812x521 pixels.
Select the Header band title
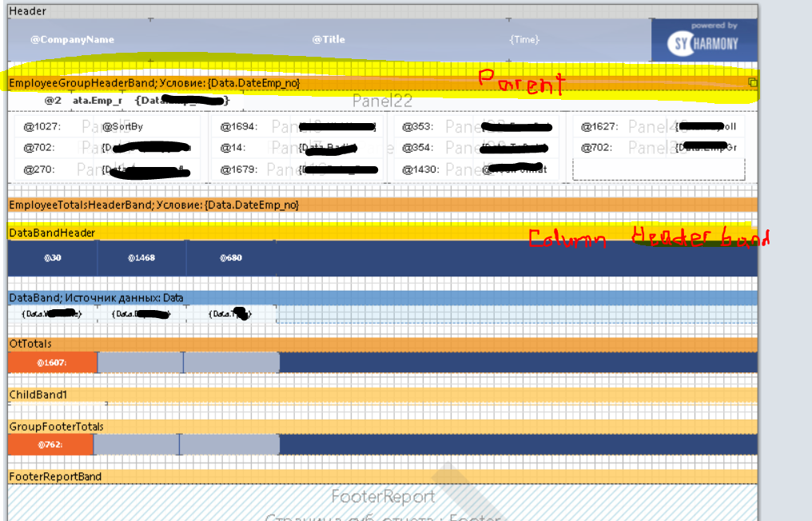[383, 11]
